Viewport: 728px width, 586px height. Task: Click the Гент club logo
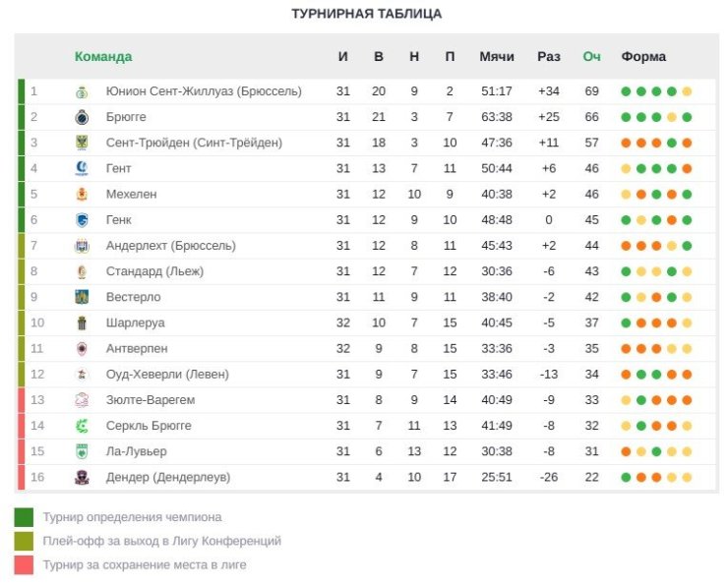pyautogui.click(x=82, y=168)
